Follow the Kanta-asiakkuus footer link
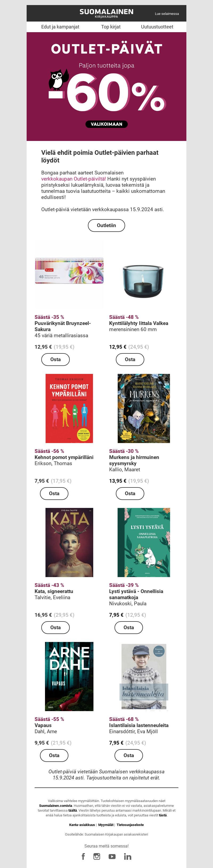213x868 pixels. (x=82, y=825)
